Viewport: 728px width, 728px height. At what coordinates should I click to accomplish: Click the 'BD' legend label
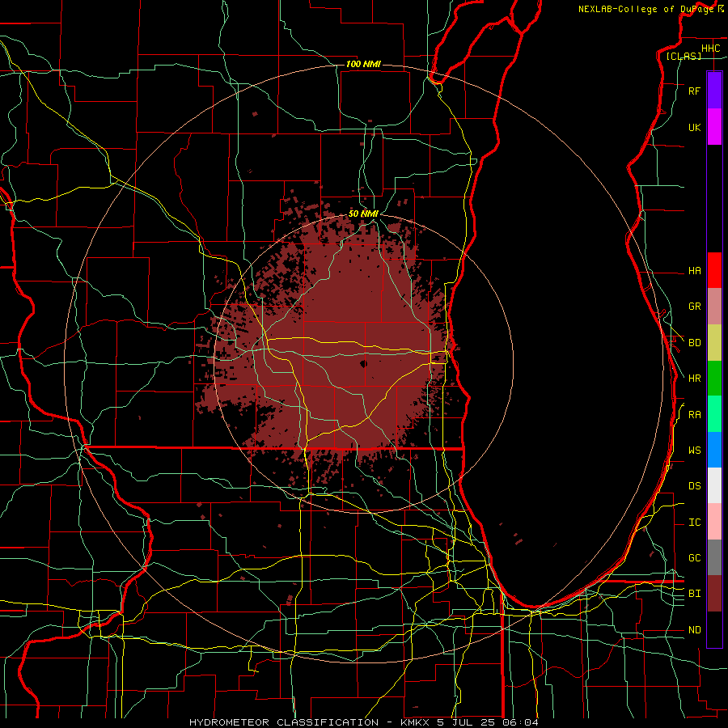click(x=695, y=343)
